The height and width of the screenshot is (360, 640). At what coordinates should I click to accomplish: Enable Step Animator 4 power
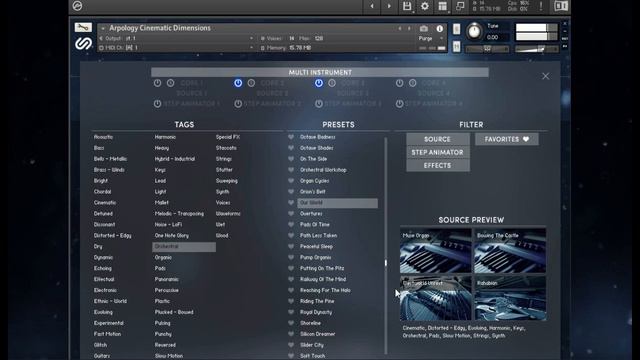pos(400,104)
